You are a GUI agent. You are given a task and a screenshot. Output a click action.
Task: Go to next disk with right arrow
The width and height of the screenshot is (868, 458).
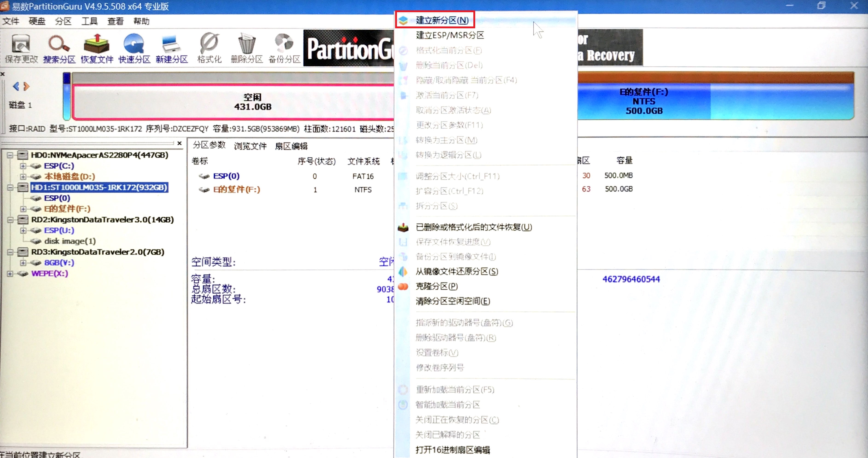(27, 86)
